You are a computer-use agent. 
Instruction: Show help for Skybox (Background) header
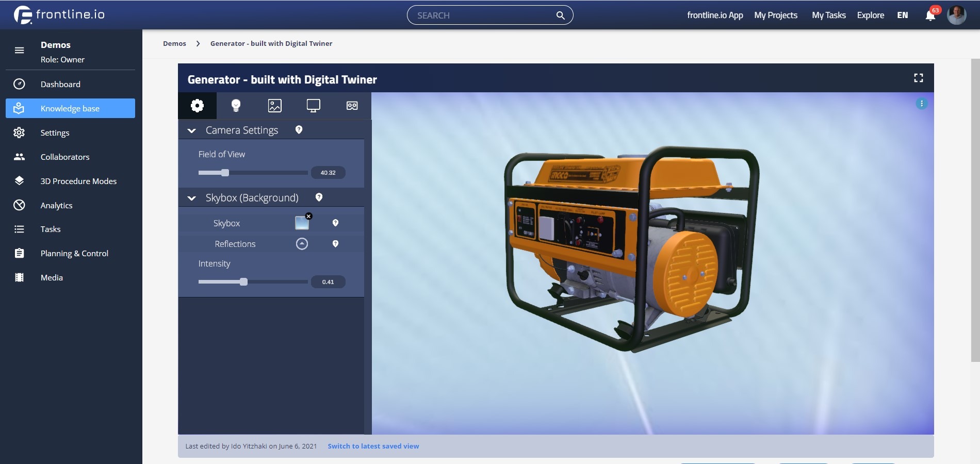pos(319,197)
